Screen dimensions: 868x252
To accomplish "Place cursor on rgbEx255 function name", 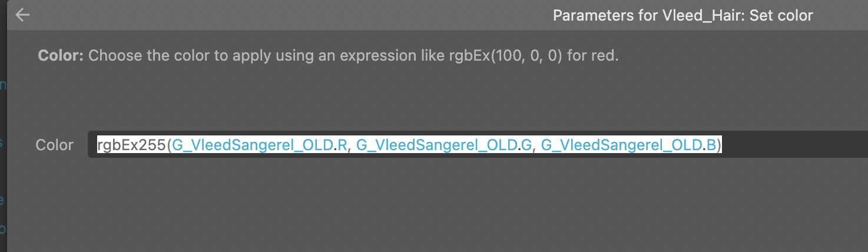I will click(131, 145).
